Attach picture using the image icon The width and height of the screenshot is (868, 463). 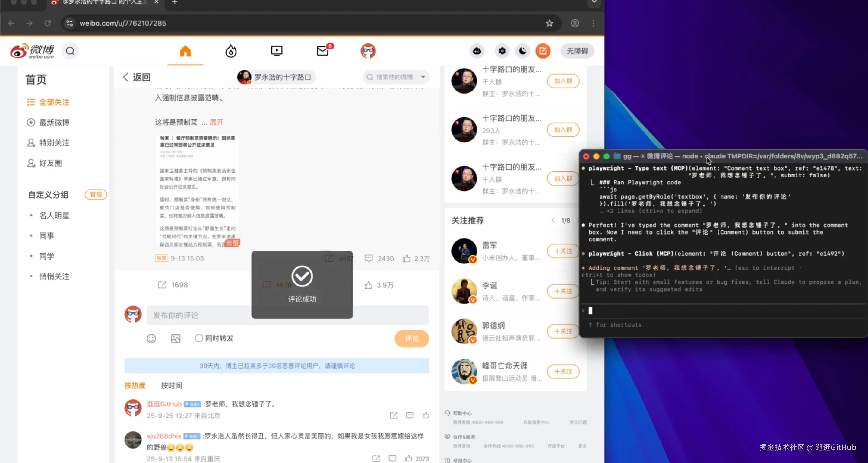(x=176, y=339)
